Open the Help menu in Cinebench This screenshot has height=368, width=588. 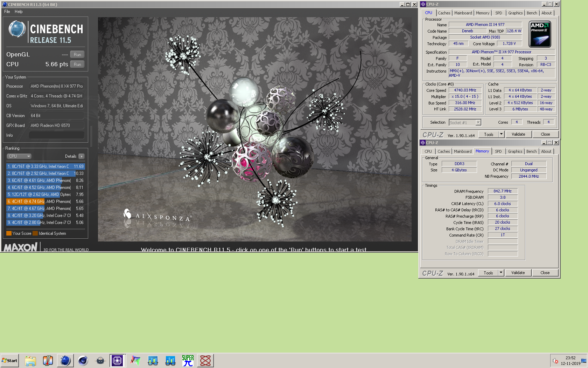pos(19,12)
